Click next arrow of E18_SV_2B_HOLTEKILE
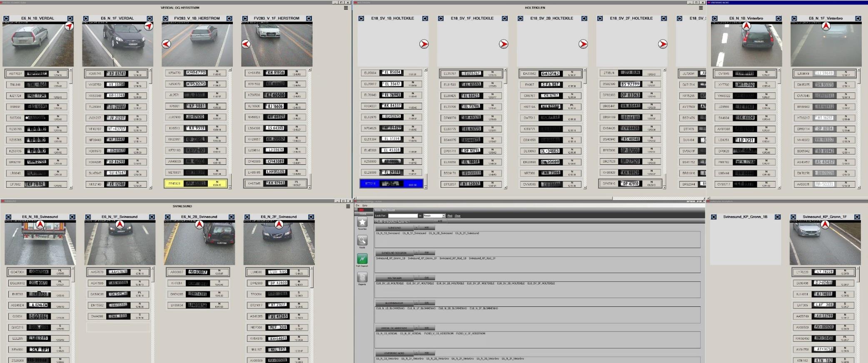Viewport: 868px width, 363px height. pyautogui.click(x=584, y=18)
